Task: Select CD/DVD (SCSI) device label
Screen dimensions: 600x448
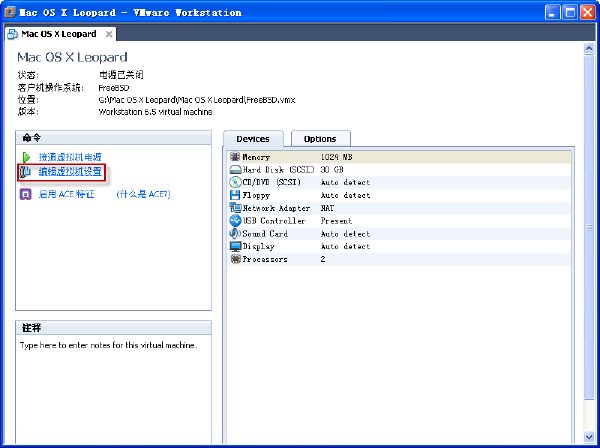Action: [x=272, y=182]
